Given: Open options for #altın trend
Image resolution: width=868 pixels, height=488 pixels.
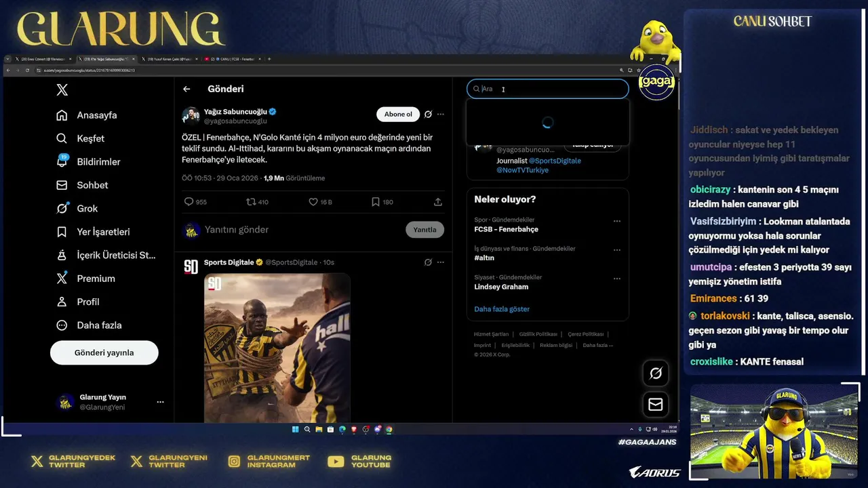Looking at the screenshot, I should [x=617, y=249].
